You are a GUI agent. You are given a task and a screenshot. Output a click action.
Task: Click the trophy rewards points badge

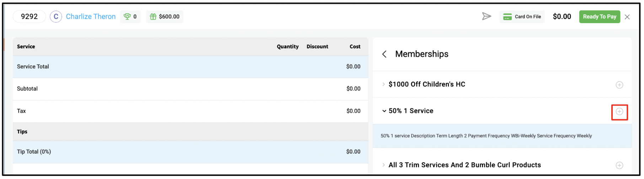pyautogui.click(x=130, y=16)
